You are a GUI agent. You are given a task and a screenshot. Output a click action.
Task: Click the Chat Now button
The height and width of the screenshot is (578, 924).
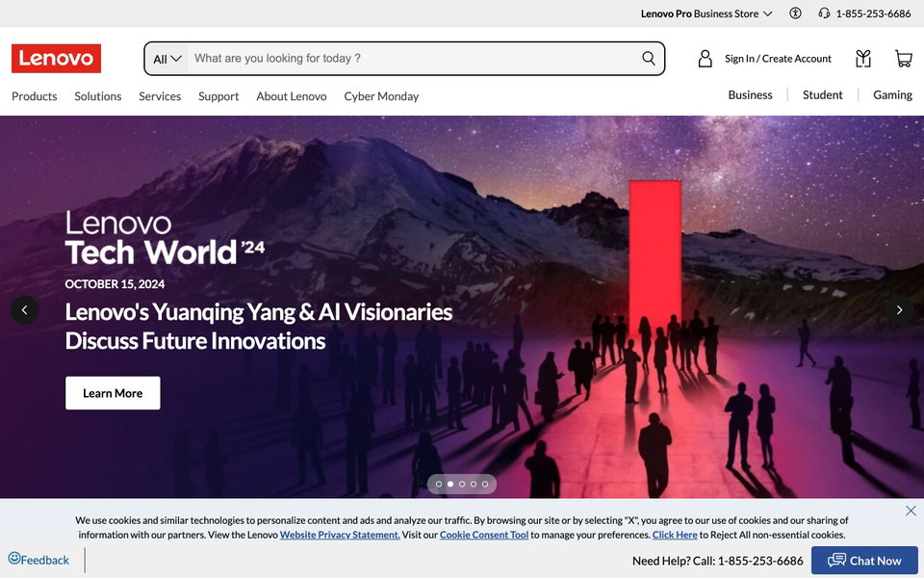(x=864, y=561)
